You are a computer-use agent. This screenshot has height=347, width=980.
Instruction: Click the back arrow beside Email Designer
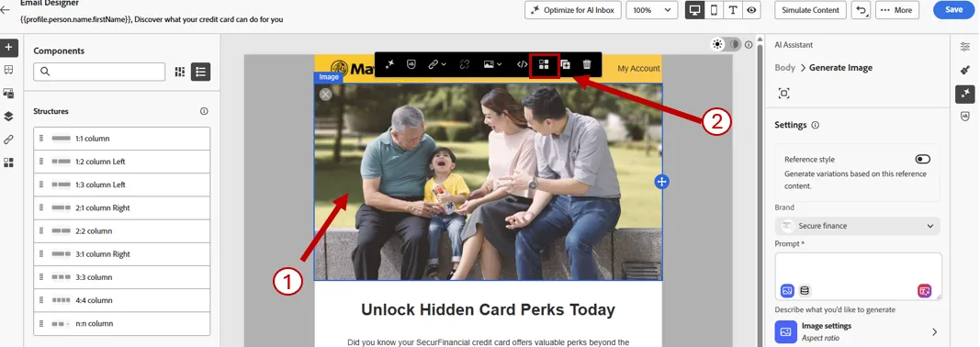pos(6,10)
